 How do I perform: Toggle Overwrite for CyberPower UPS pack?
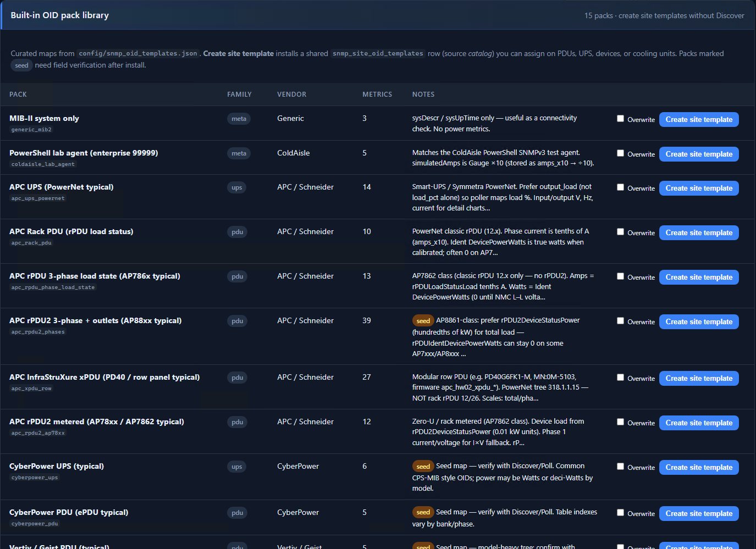[620, 467]
